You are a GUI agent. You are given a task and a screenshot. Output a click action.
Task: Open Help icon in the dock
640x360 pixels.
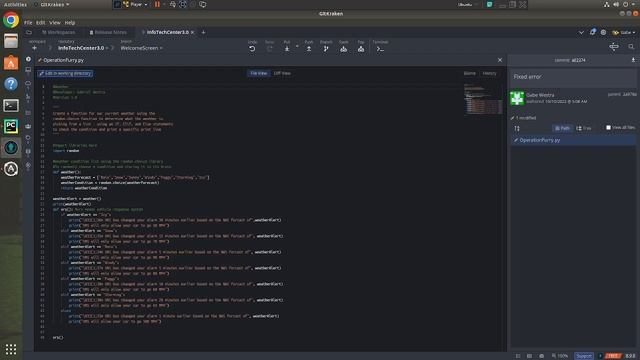click(11, 84)
